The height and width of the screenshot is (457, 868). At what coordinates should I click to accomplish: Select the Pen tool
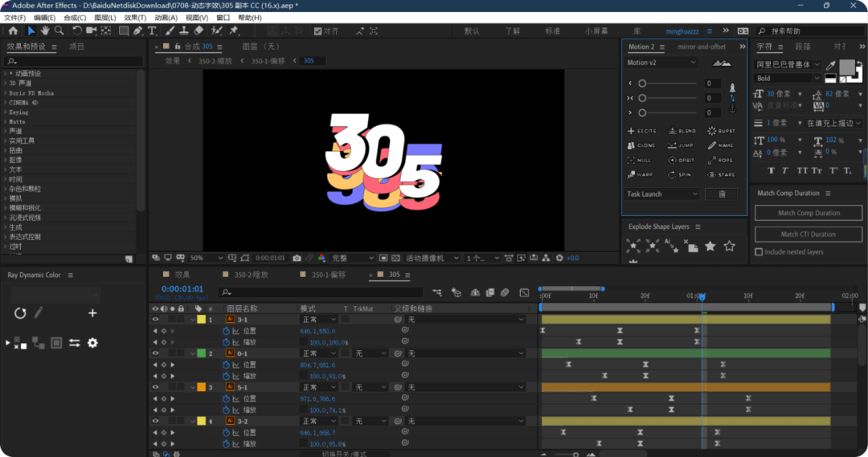point(138,31)
